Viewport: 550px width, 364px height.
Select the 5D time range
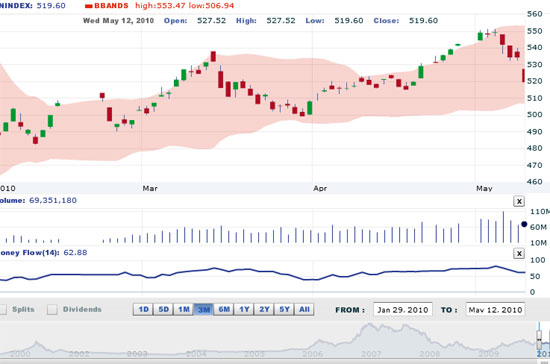pos(163,309)
